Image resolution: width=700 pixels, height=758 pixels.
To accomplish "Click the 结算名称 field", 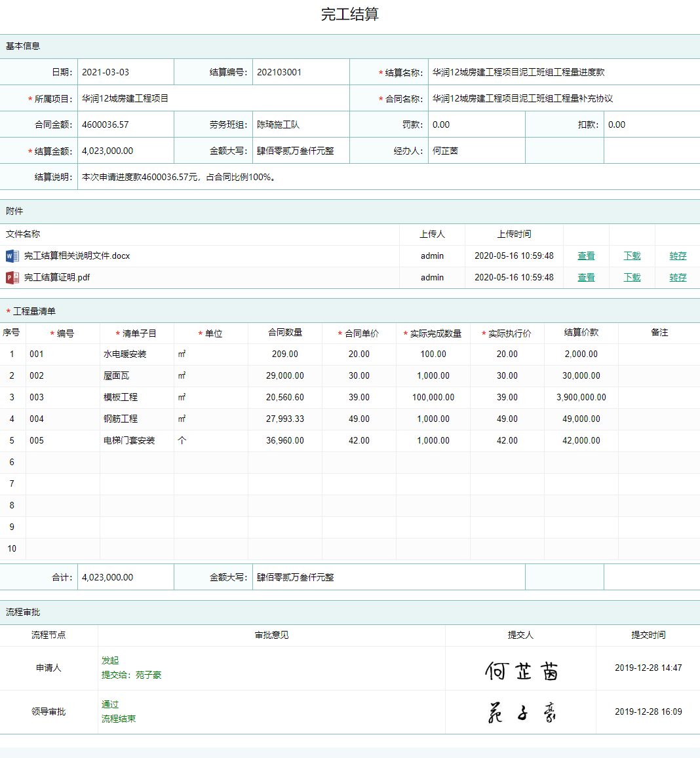I will pyautogui.click(x=564, y=72).
